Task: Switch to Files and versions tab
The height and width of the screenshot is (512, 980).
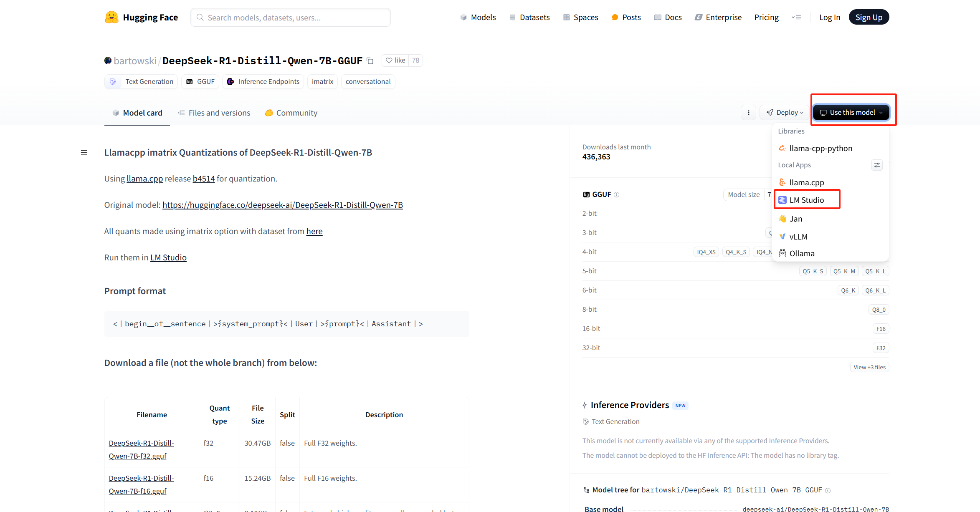Action: (214, 113)
